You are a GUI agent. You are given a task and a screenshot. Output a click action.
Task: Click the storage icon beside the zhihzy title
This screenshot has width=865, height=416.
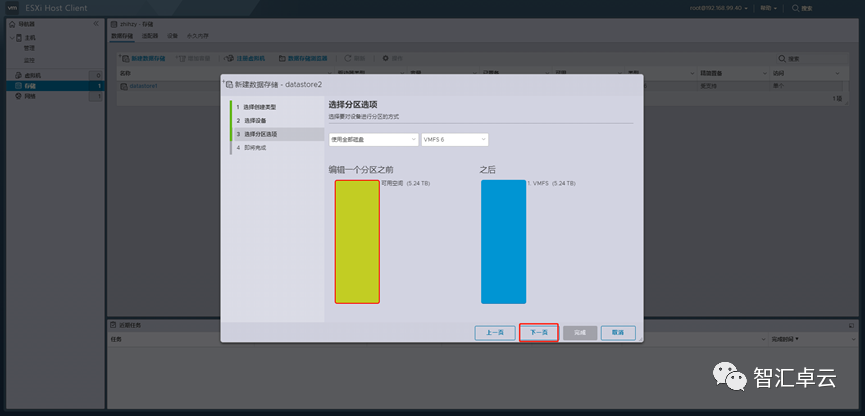pos(114,24)
